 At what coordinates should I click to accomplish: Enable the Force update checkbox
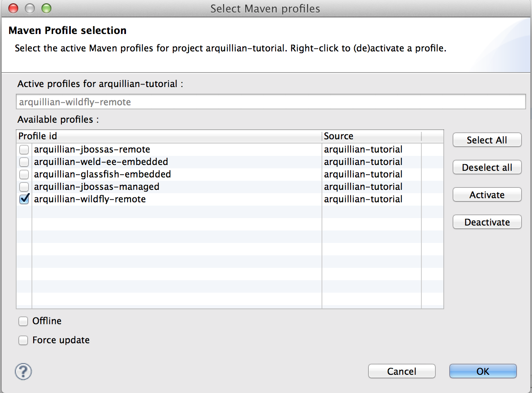pos(23,340)
